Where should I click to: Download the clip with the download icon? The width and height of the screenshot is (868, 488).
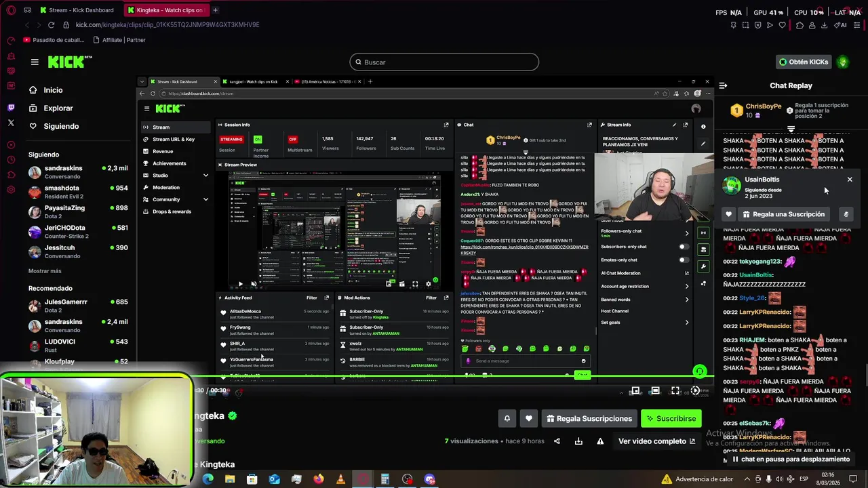[578, 441]
